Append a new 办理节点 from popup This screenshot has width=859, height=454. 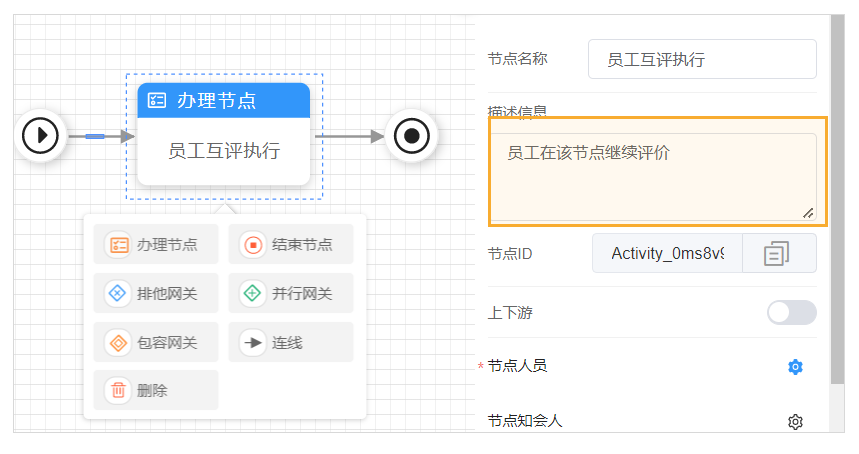click(x=155, y=245)
